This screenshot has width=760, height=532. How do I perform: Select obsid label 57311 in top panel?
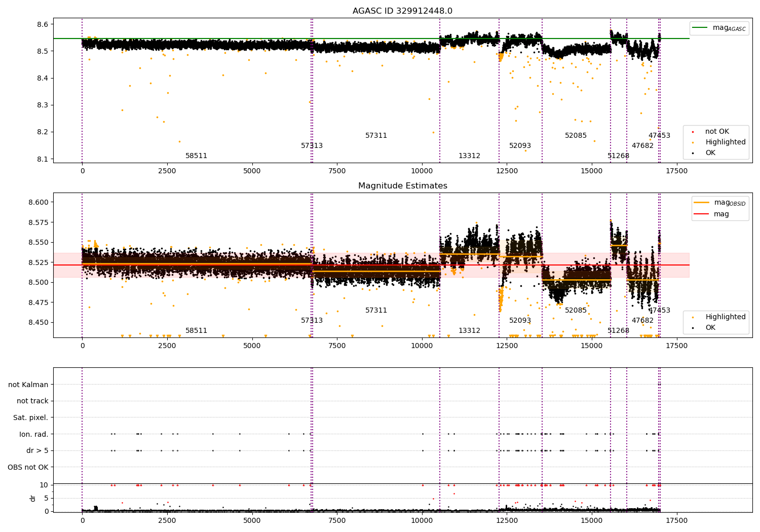[x=376, y=135]
